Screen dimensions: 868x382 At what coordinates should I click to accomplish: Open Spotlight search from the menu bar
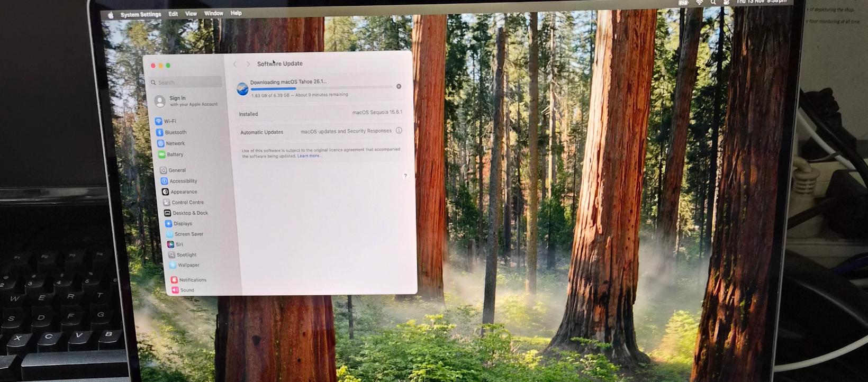click(713, 3)
